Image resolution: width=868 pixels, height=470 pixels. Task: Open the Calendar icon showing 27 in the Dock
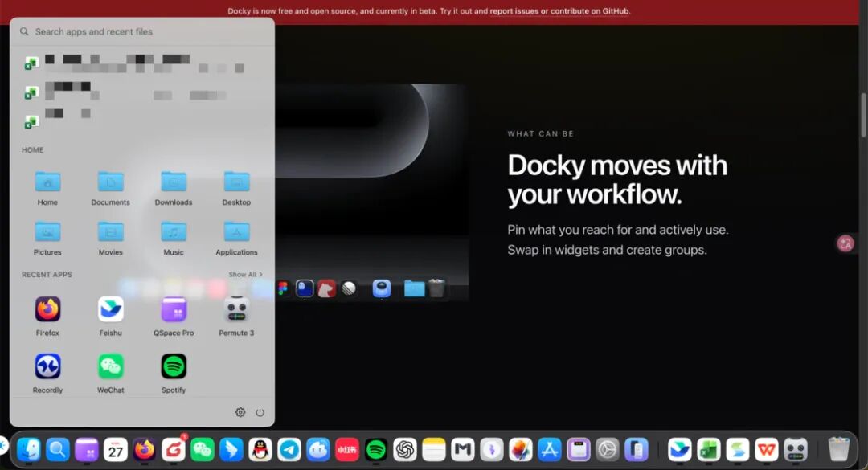click(x=116, y=450)
